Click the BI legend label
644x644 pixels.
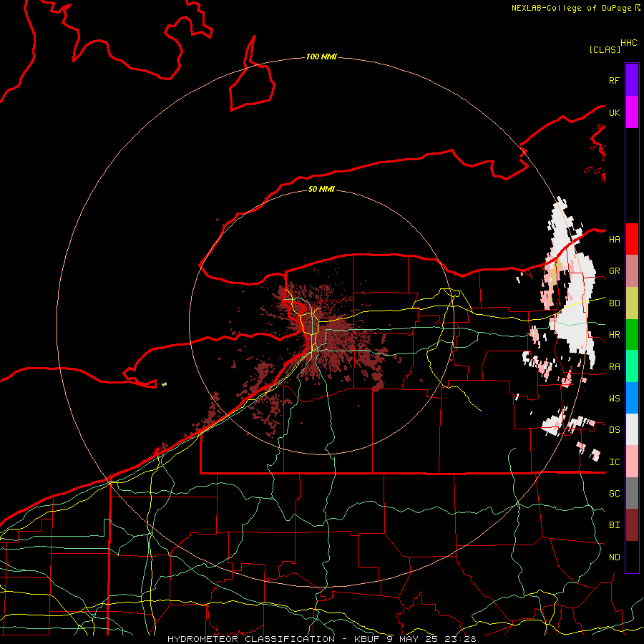tap(614, 525)
